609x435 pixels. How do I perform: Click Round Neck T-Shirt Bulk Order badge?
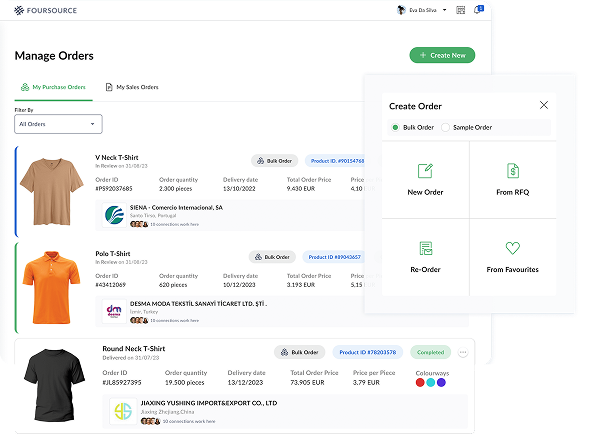(299, 352)
